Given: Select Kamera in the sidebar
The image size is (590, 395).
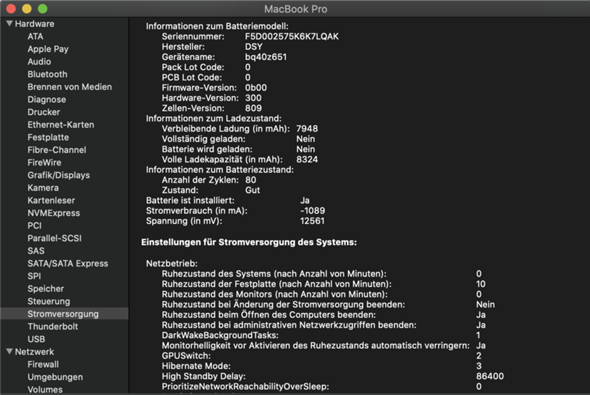Looking at the screenshot, I should (x=43, y=188).
